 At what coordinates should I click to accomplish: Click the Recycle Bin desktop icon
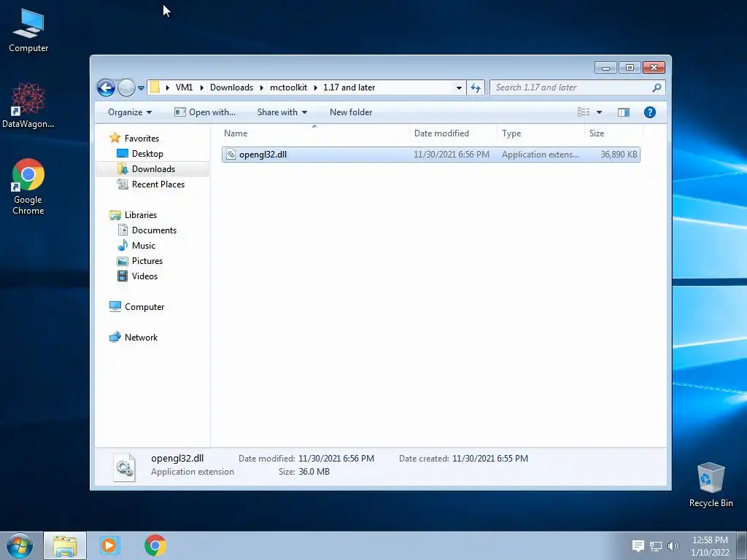tap(711, 485)
